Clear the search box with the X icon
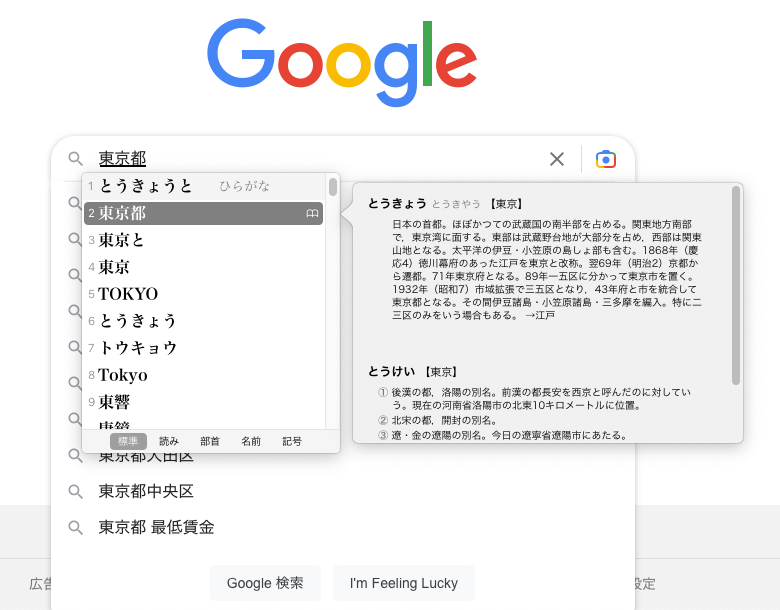This screenshot has width=780, height=610. pyautogui.click(x=557, y=159)
